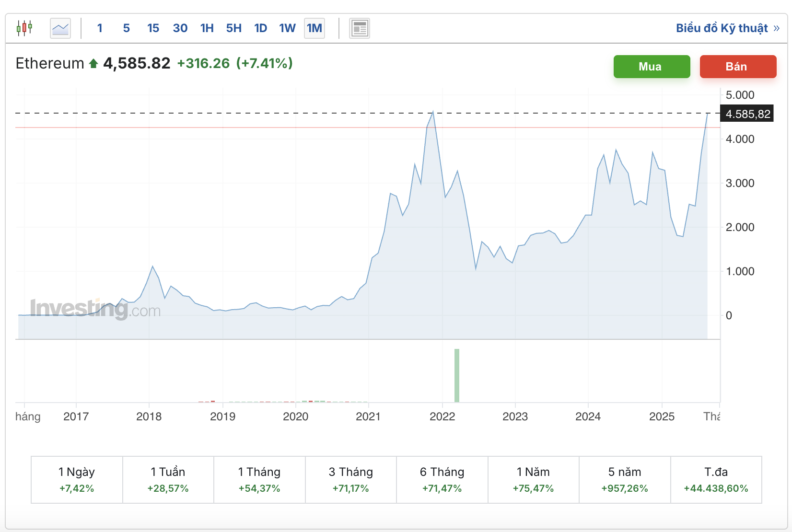Image resolution: width=792 pixels, height=532 pixels.
Task: Select the 1-minute interval option
Action: 100,28
